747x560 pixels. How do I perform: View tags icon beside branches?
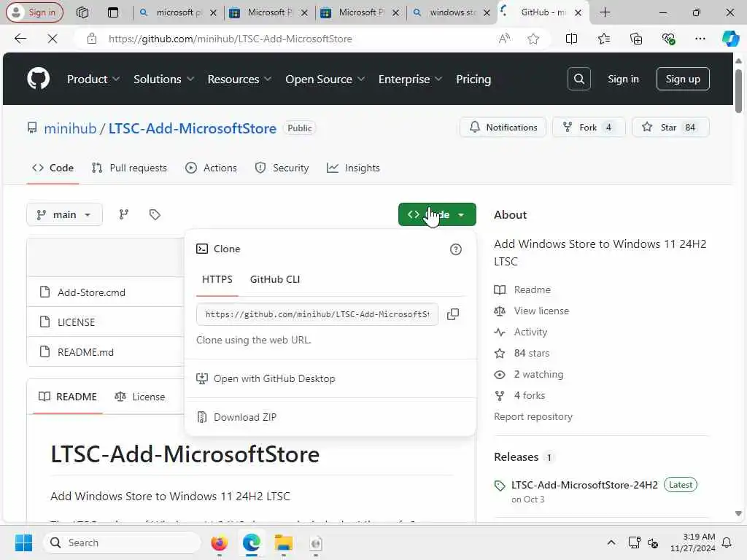click(x=155, y=214)
